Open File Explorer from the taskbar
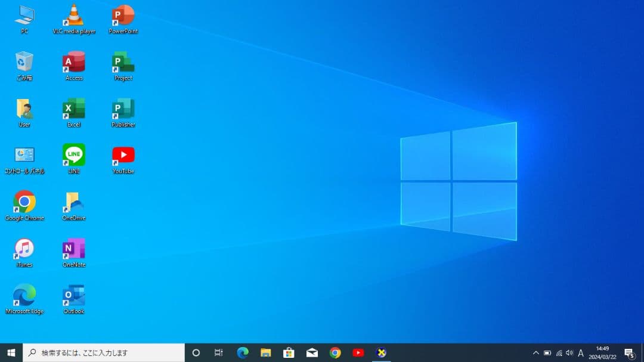 pos(266,352)
